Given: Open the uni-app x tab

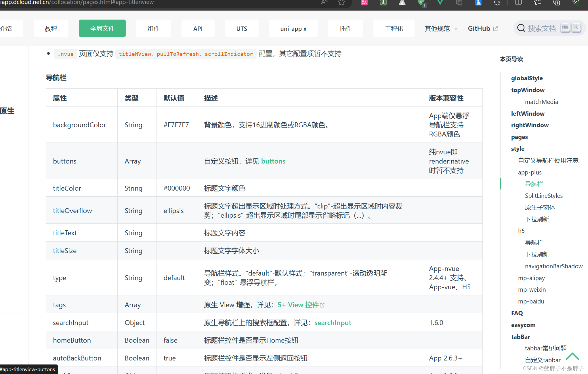Looking at the screenshot, I should pyautogui.click(x=293, y=28).
